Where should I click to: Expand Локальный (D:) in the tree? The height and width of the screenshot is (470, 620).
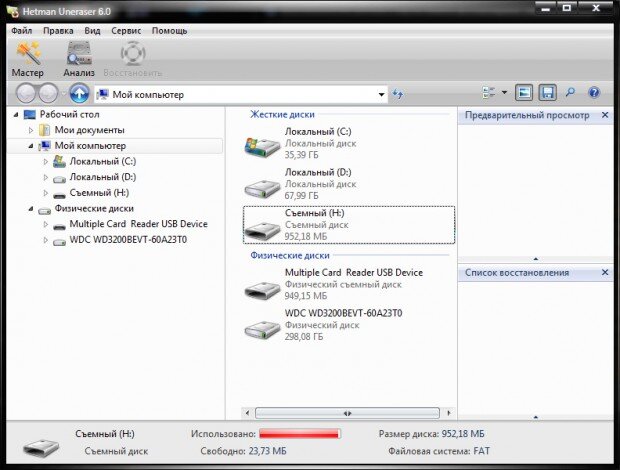45,177
